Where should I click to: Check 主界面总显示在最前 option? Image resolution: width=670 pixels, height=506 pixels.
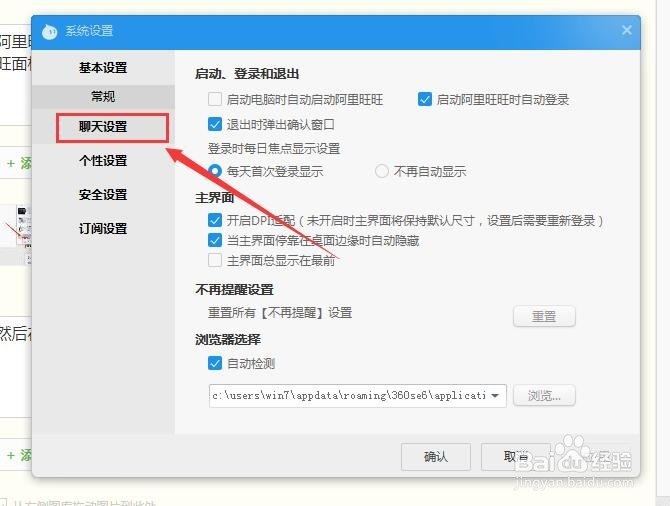(x=215, y=260)
